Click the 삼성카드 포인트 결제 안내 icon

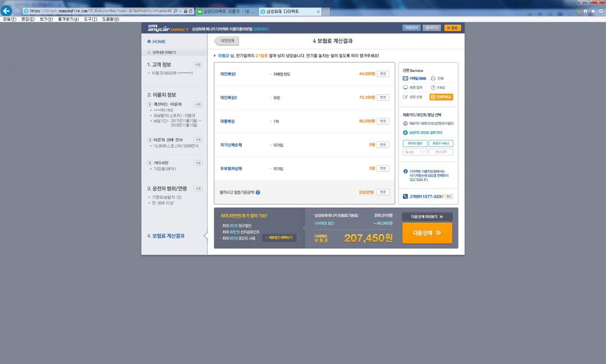405,132
